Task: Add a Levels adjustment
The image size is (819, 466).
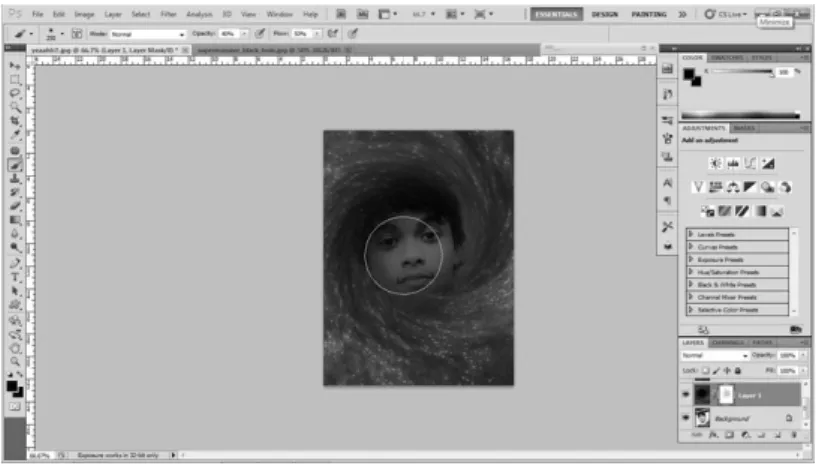Action: [x=733, y=164]
